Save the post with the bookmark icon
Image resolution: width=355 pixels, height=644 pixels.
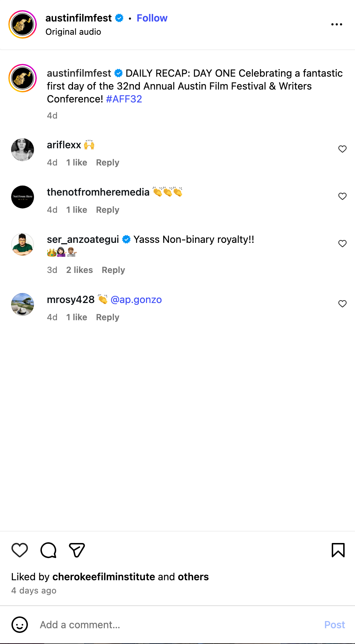[338, 550]
